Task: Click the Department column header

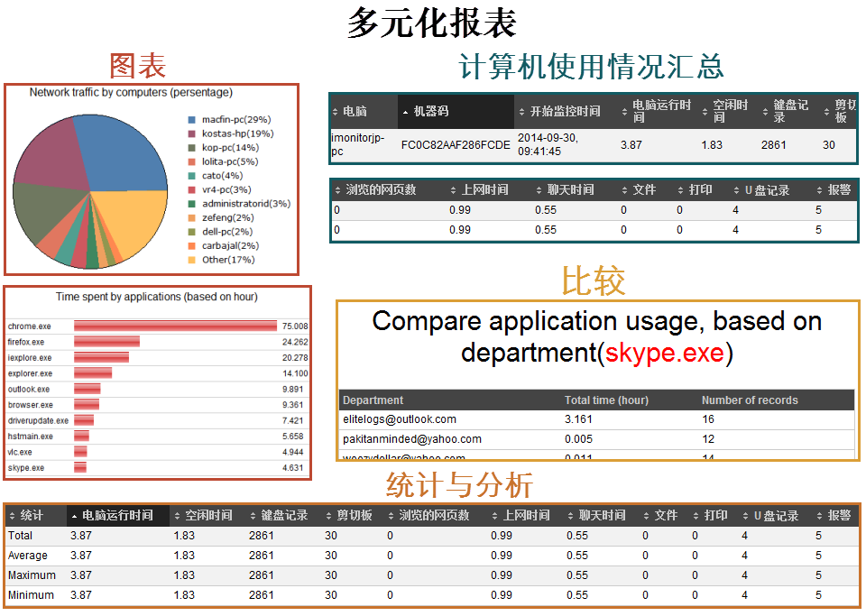Action: (x=373, y=400)
